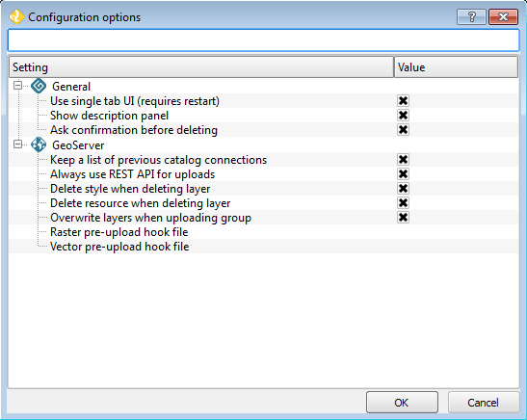The image size is (527, 420).
Task: Focus the search filter input field
Action: click(x=264, y=40)
